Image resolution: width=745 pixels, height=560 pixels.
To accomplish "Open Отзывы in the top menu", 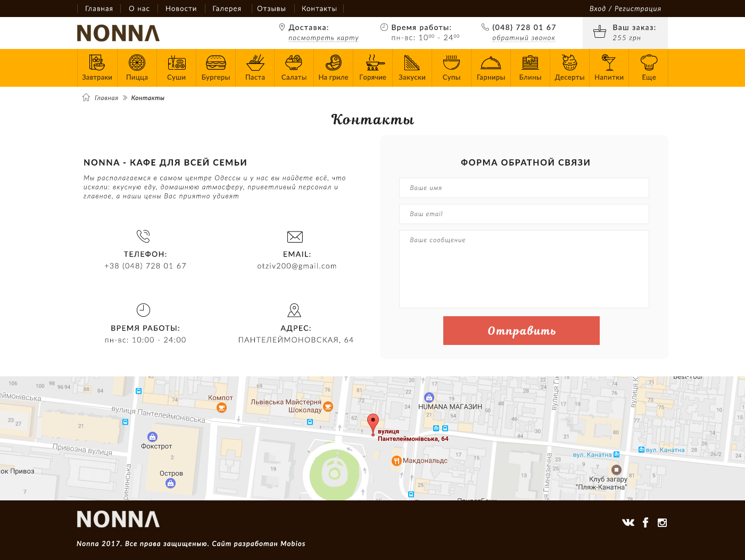I will pos(271,9).
